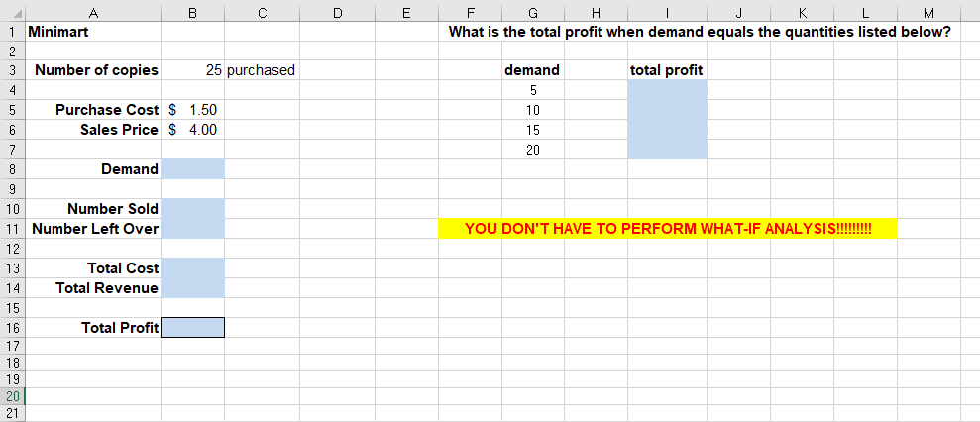The image size is (980, 422).
Task: Select the Total Cost label
Action: (123, 268)
